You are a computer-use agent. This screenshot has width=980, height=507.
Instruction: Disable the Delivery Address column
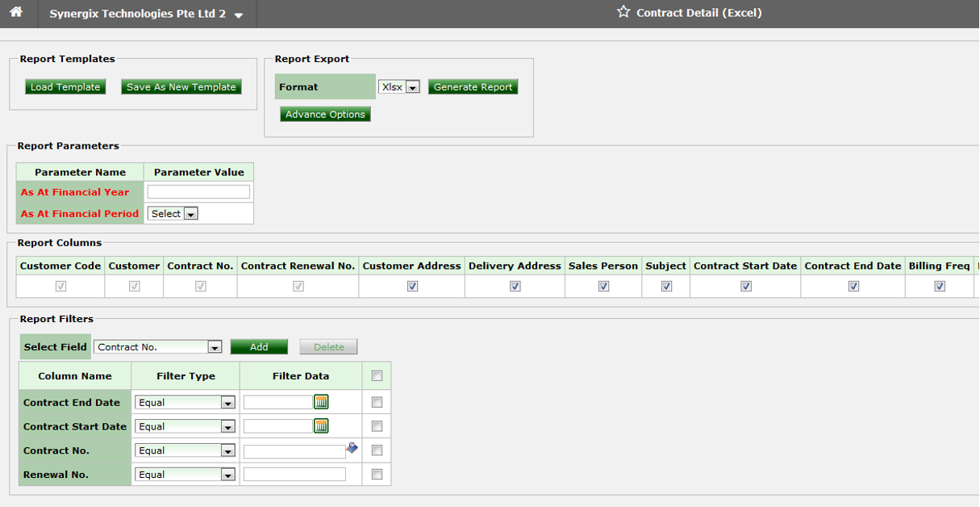coord(514,286)
